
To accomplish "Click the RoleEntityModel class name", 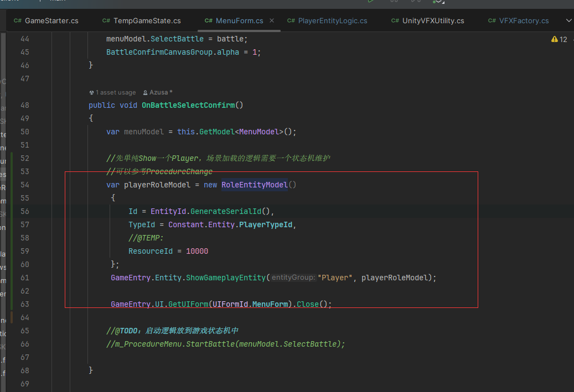I will pos(254,185).
